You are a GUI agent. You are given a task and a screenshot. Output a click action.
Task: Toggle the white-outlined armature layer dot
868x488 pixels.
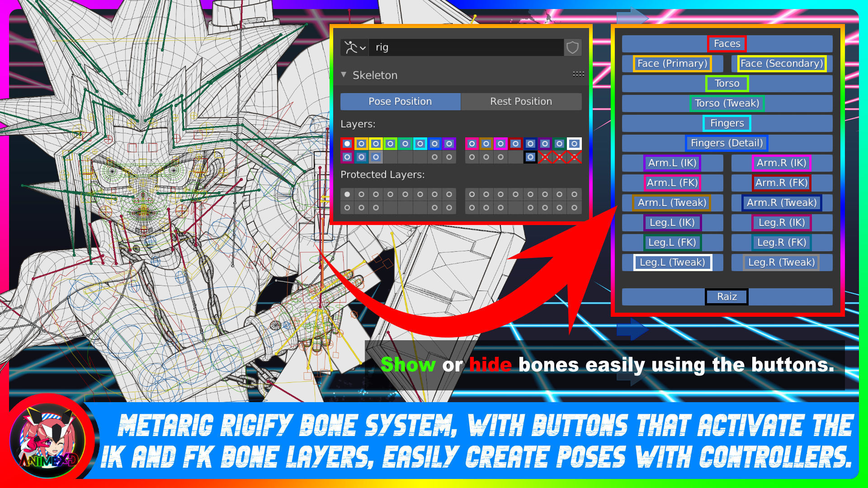(x=574, y=144)
